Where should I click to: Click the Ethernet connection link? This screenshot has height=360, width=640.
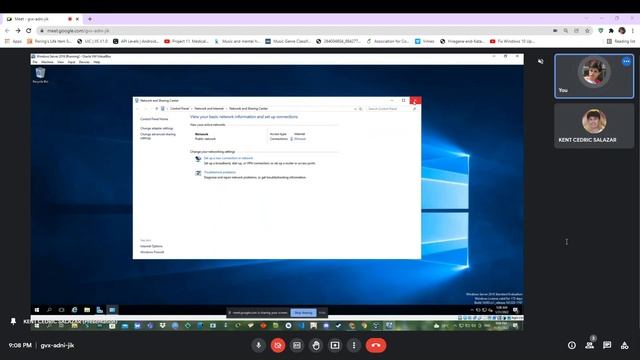[x=300, y=139]
